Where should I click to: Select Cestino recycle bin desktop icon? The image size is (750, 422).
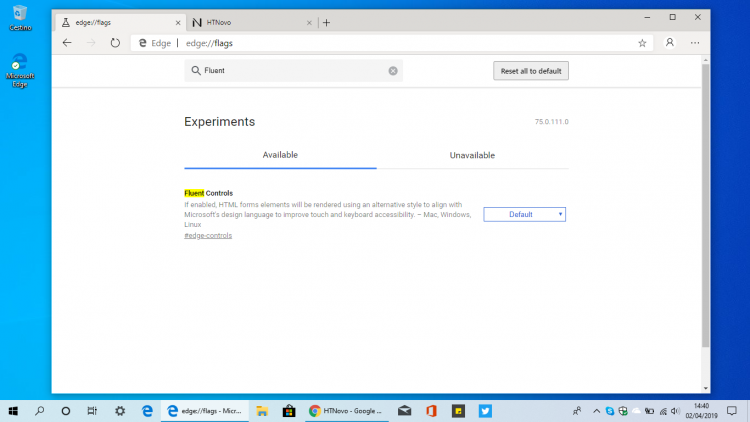click(20, 18)
